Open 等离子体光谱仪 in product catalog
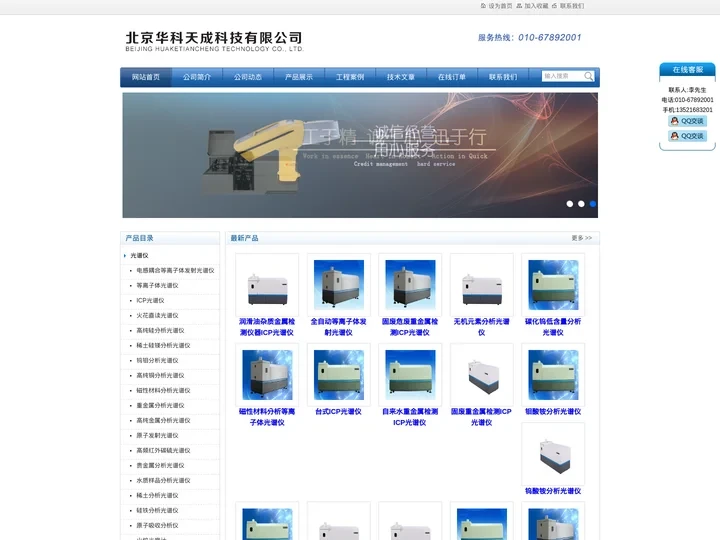The width and height of the screenshot is (720, 540). (158, 286)
